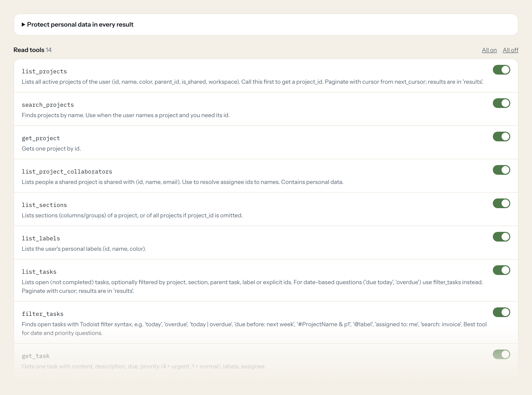Disable the search_projects toggle
The image size is (532, 395).
coord(502,103)
